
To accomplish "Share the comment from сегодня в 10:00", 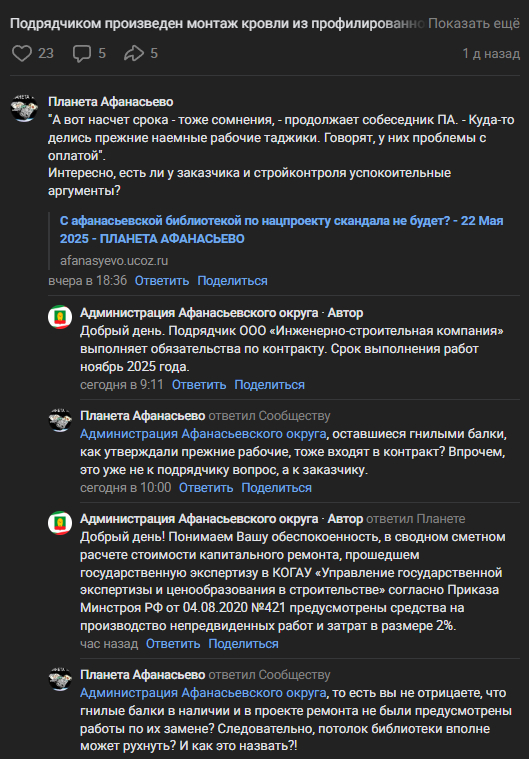I will click(276, 488).
